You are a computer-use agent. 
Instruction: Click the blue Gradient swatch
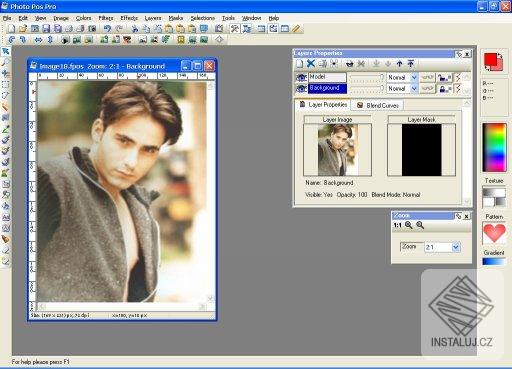pyautogui.click(x=494, y=262)
